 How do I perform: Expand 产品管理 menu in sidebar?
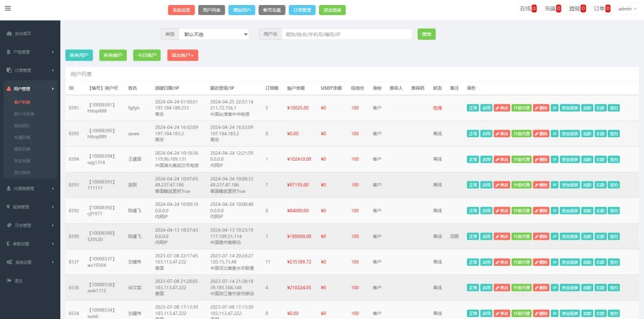tap(30, 52)
